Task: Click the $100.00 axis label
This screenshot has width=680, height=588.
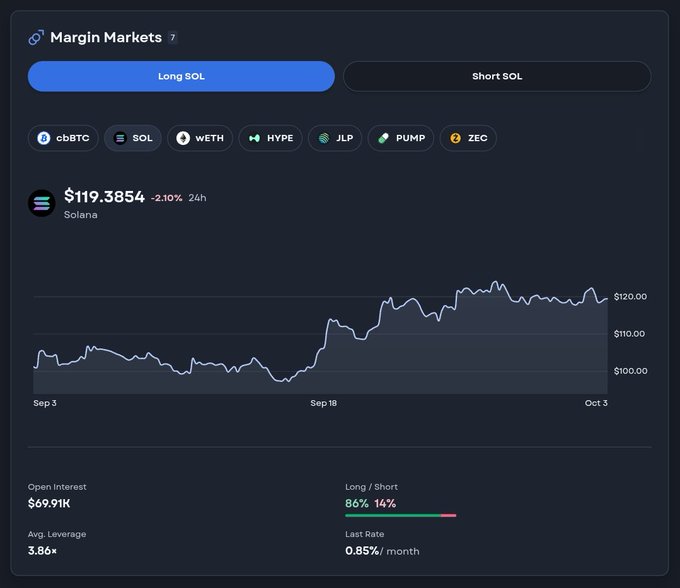Action: [631, 371]
